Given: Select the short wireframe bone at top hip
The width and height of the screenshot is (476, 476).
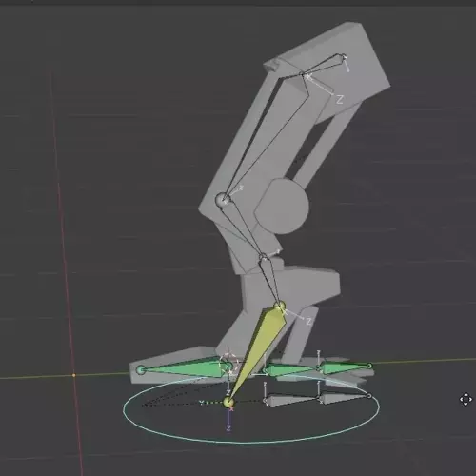Looking at the screenshot, I should click(324, 65).
